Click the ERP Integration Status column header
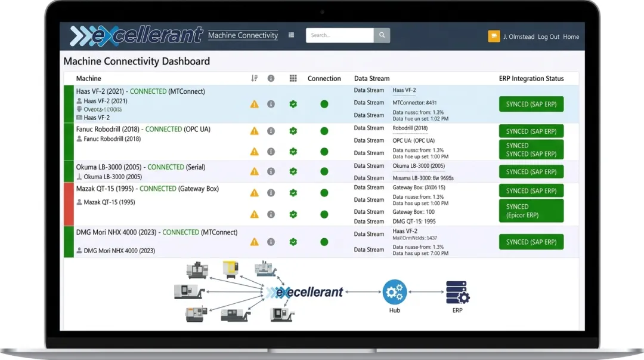Image resolution: width=644 pixels, height=360 pixels. 531,78
